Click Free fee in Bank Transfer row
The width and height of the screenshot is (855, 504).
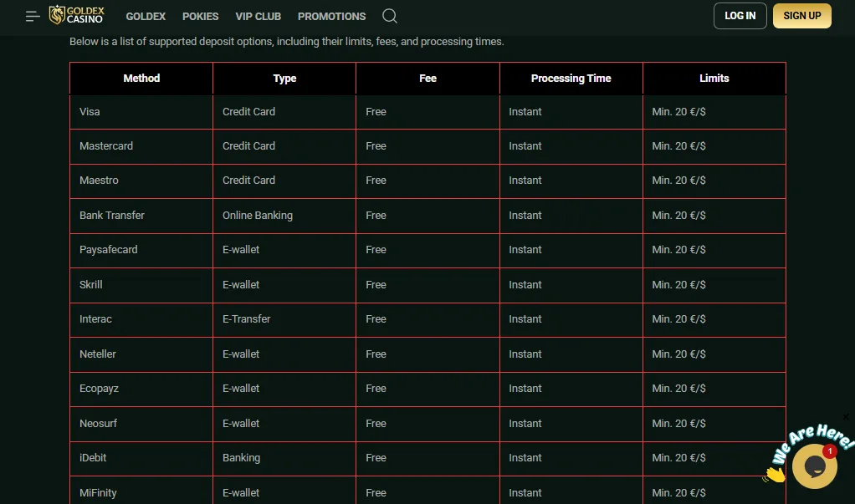(428, 215)
